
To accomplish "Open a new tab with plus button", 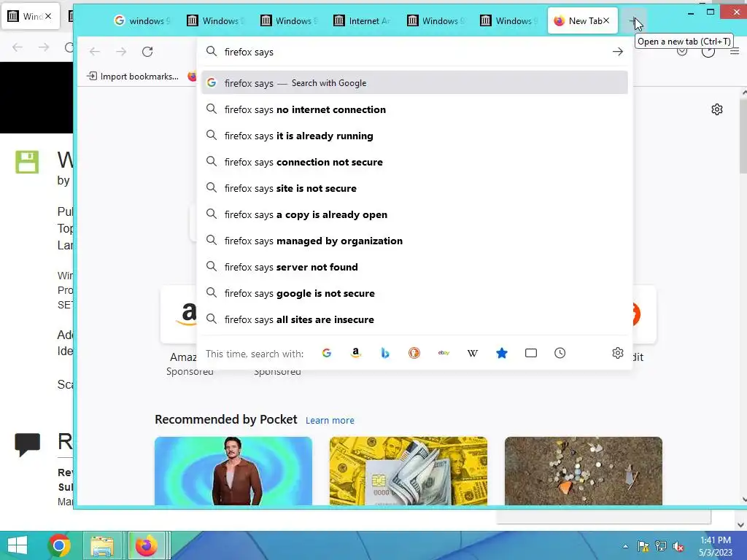I will (634, 21).
